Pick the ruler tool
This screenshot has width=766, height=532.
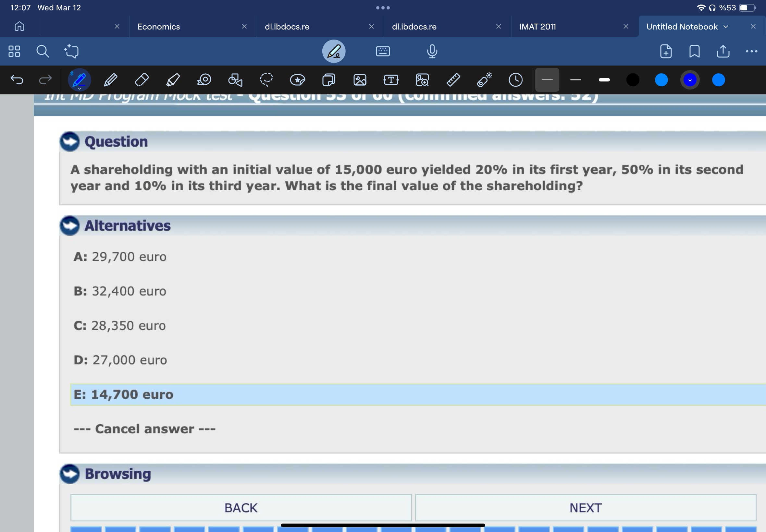click(453, 80)
